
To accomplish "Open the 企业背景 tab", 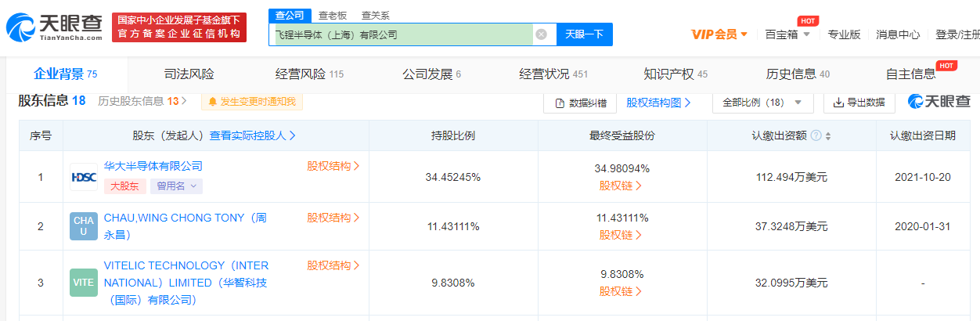I will [x=66, y=74].
